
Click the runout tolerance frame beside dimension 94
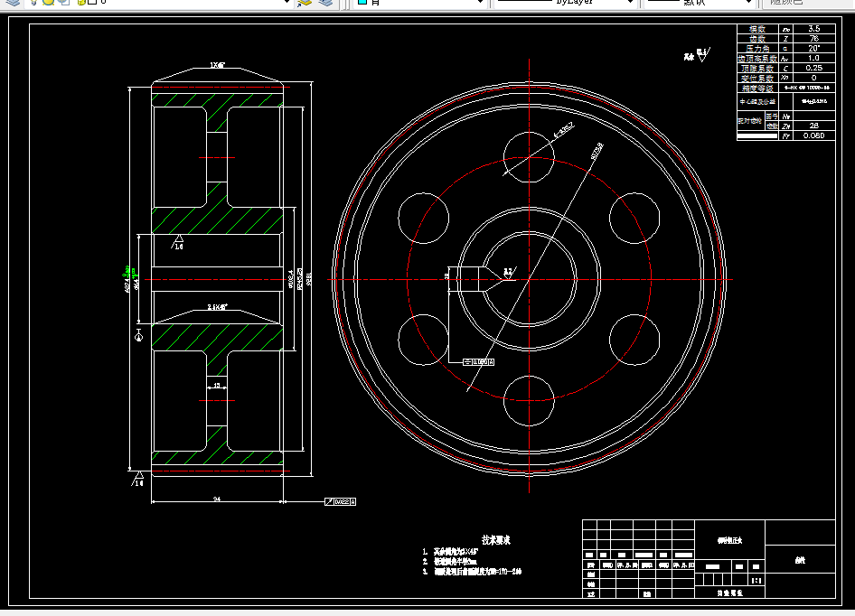pos(340,501)
